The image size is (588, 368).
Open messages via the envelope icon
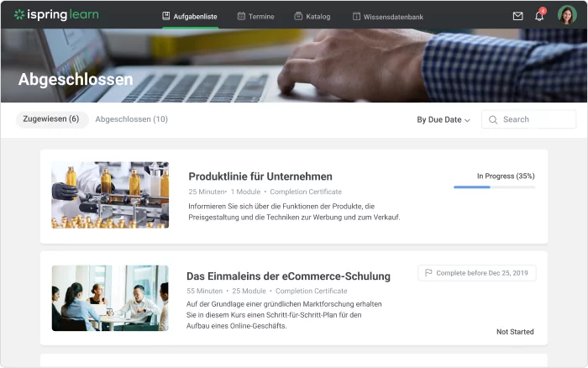(x=518, y=16)
